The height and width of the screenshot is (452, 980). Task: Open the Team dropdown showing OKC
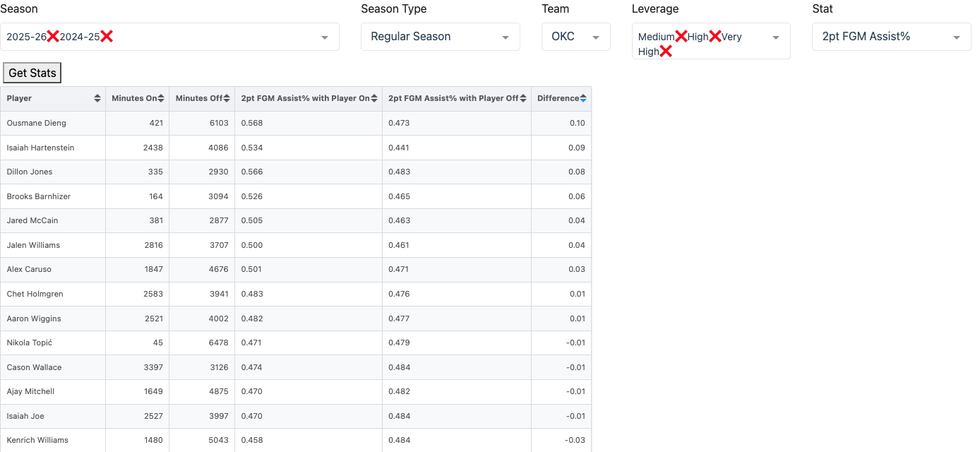(576, 37)
